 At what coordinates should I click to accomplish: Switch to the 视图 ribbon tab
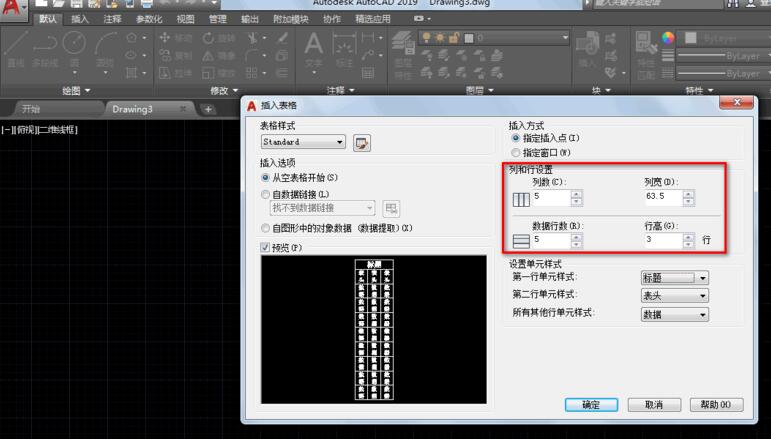point(185,19)
